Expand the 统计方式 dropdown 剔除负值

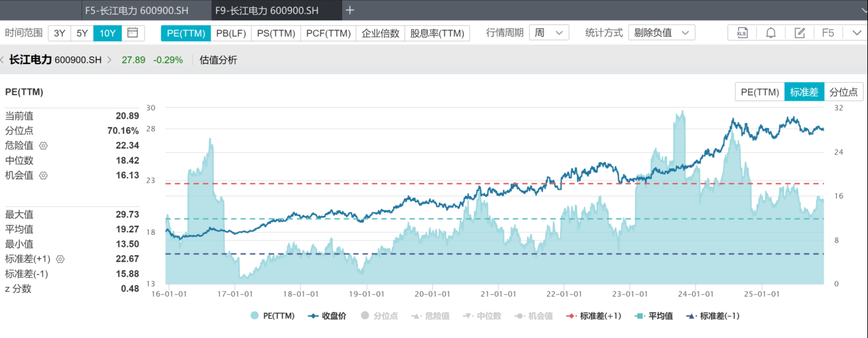click(x=662, y=33)
